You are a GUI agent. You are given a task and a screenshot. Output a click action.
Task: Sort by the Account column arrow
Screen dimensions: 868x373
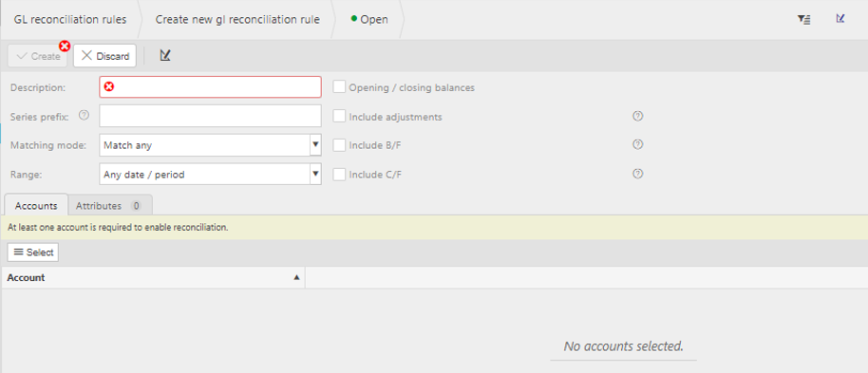click(296, 277)
